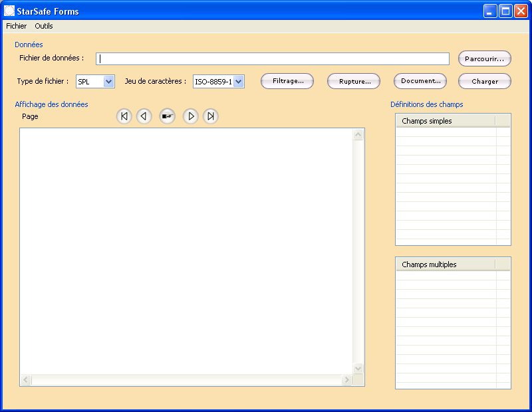The image size is (532, 412).
Task: Focus the Fichier de données text field
Action: click(x=273, y=58)
